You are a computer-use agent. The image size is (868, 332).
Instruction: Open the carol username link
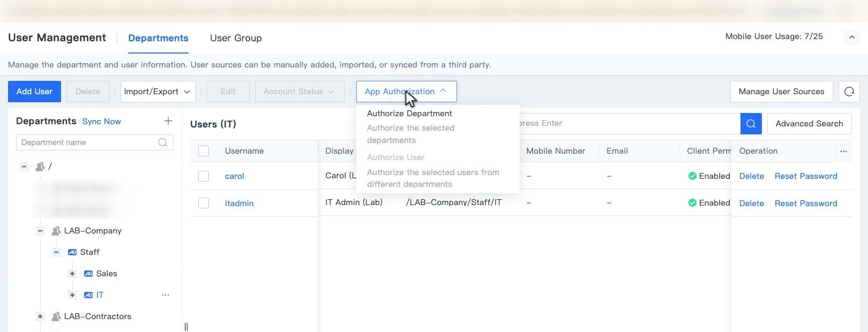(x=235, y=176)
